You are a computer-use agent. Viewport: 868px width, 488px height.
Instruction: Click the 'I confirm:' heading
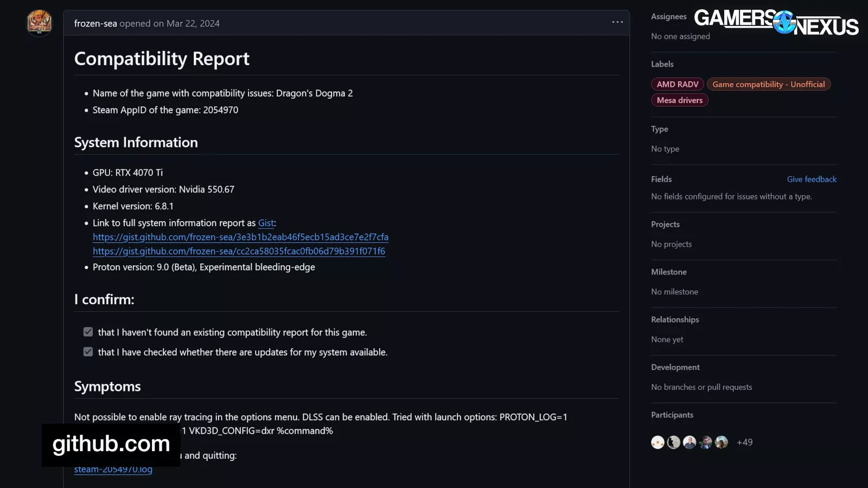click(x=104, y=299)
